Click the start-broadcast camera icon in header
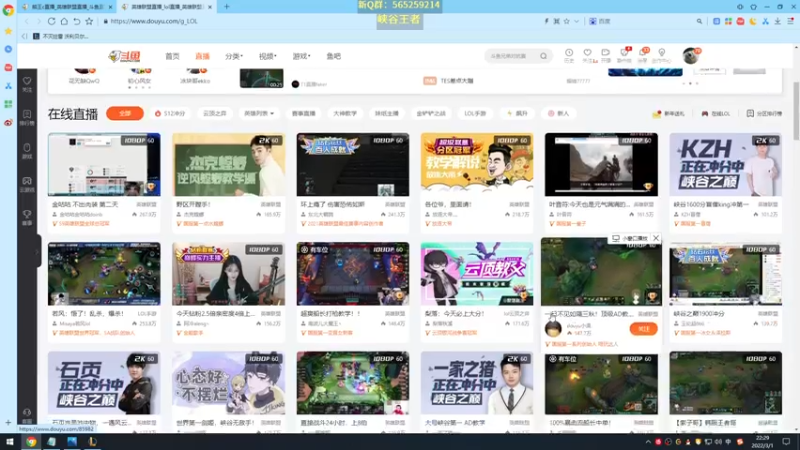This screenshot has width=800, height=450. pos(606,55)
